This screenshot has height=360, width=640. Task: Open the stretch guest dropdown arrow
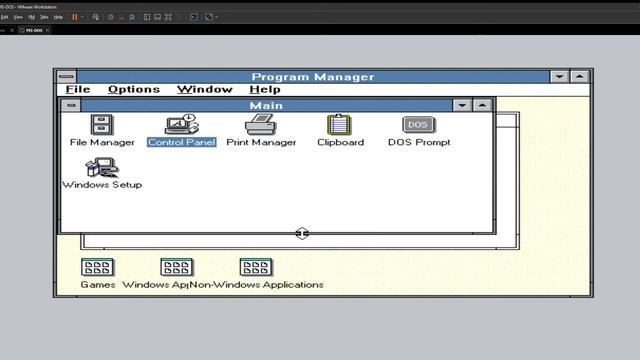click(x=216, y=17)
